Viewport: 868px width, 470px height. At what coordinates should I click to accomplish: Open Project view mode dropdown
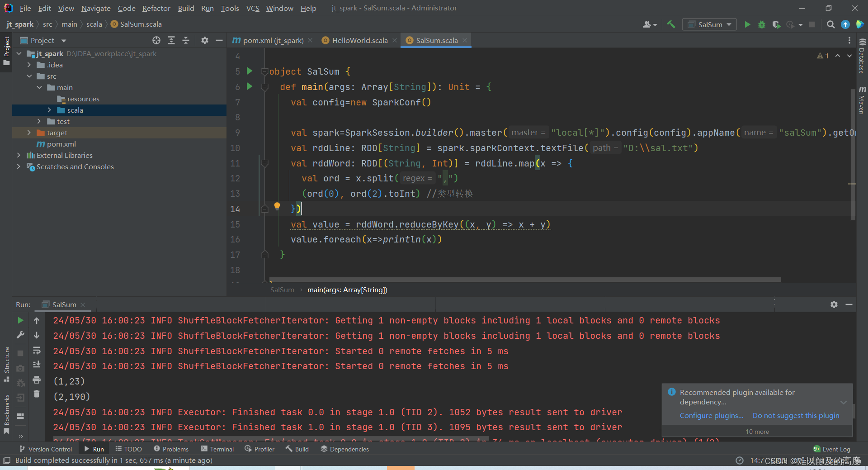click(x=43, y=40)
